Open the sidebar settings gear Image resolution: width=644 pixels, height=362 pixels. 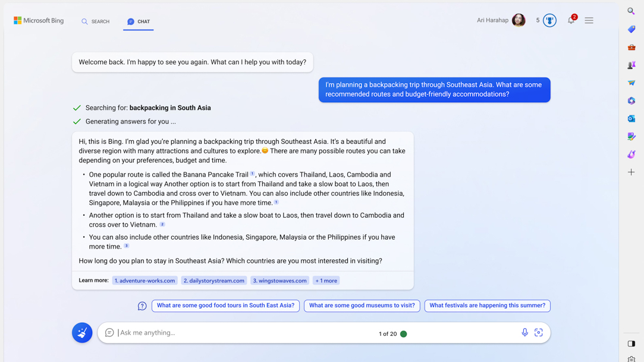tap(632, 358)
